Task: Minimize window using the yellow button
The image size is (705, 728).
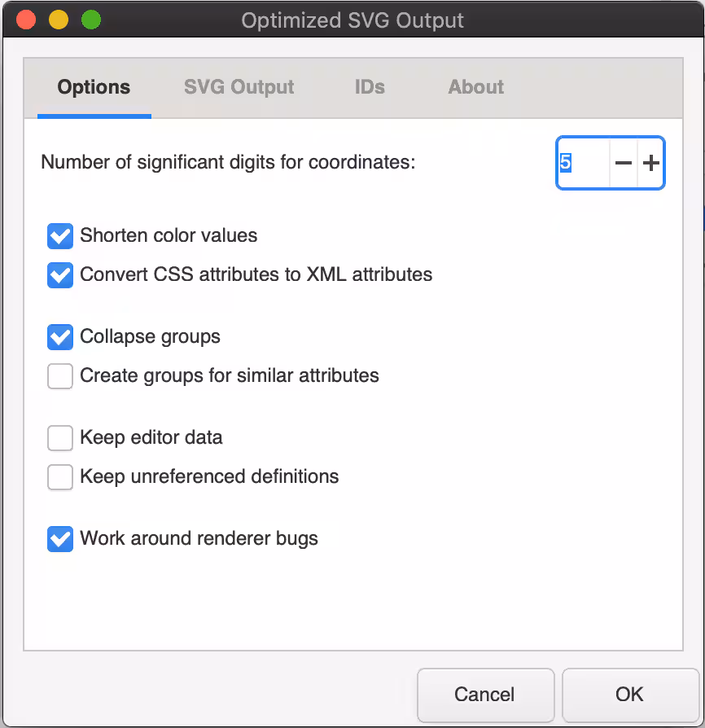Action: 59,20
